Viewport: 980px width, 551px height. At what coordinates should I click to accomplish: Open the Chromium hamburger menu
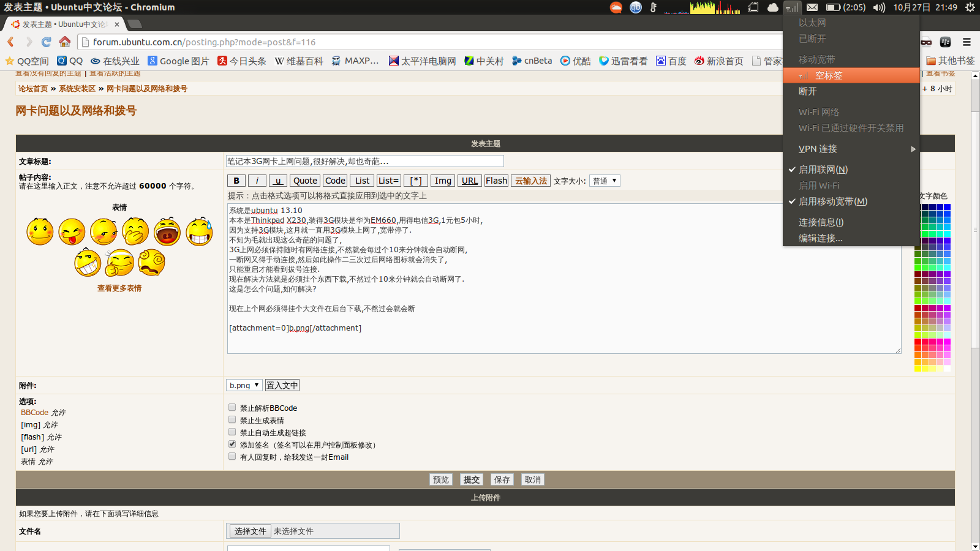(x=967, y=42)
